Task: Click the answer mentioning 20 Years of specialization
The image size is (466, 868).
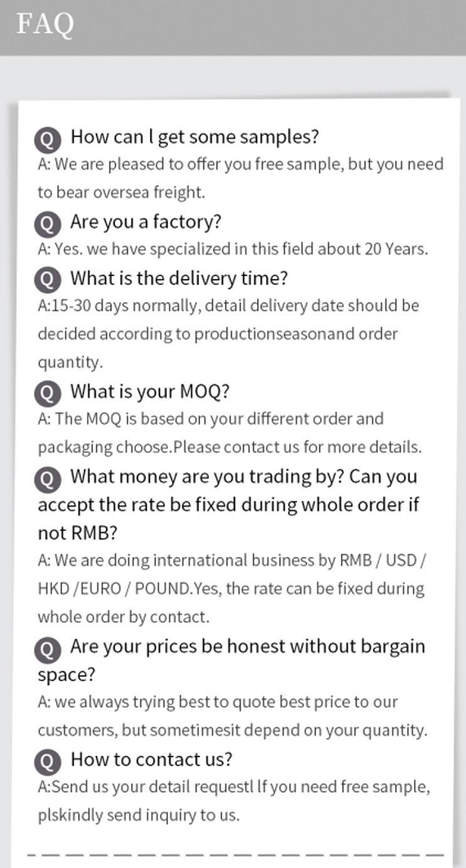Action: (x=233, y=249)
